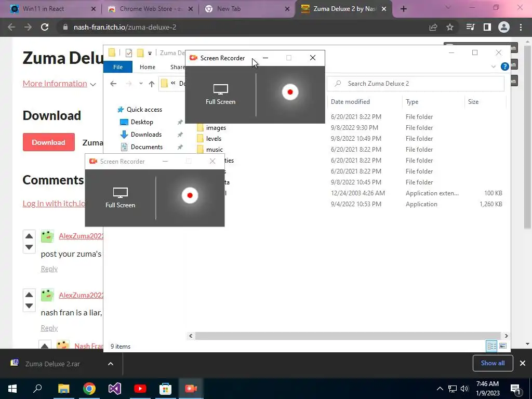Image resolution: width=532 pixels, height=399 pixels.
Task: Click Show all downloads button
Action: (x=493, y=363)
